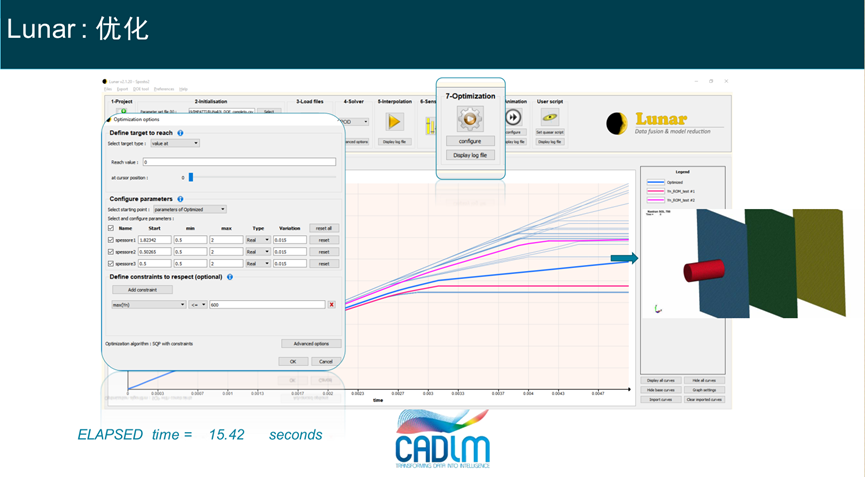Start interpolation with the yellow play icon

click(394, 121)
